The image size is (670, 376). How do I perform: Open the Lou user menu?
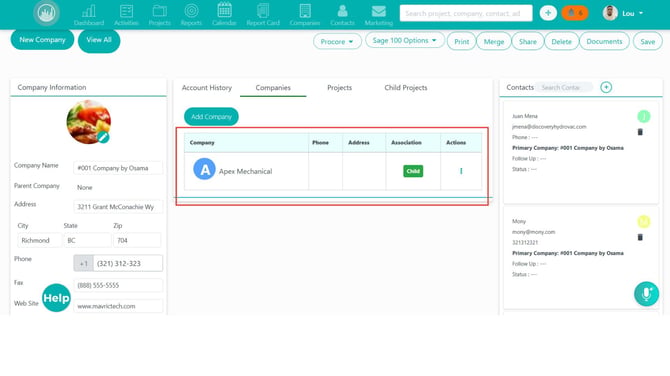(x=631, y=13)
